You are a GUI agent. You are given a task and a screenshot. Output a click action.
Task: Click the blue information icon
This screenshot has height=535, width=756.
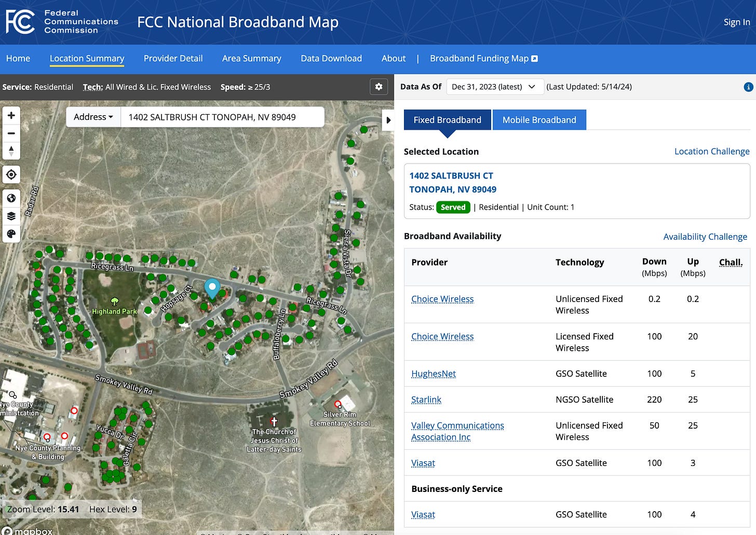click(x=748, y=87)
